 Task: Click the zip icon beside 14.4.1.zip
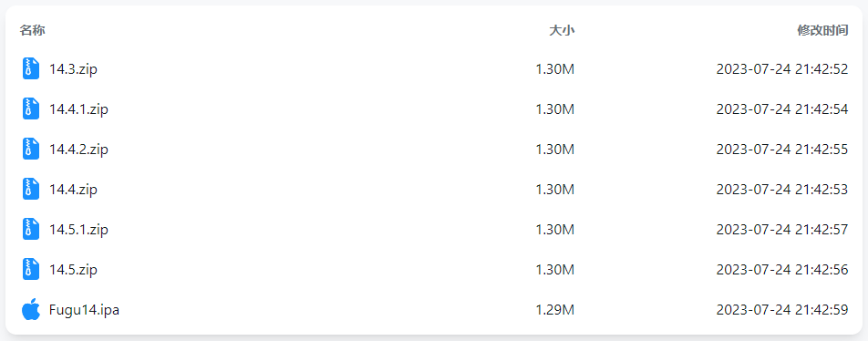[x=31, y=109]
